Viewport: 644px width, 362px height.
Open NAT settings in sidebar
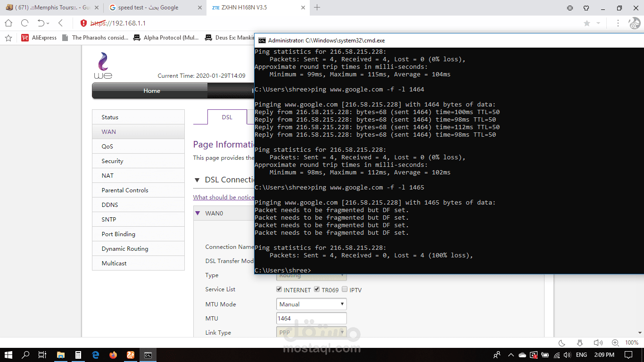tap(138, 176)
